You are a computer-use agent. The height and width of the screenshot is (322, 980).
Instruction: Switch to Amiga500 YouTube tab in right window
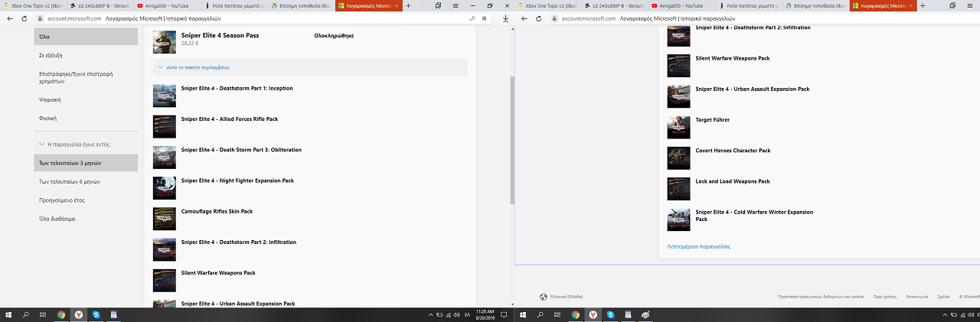681,5
